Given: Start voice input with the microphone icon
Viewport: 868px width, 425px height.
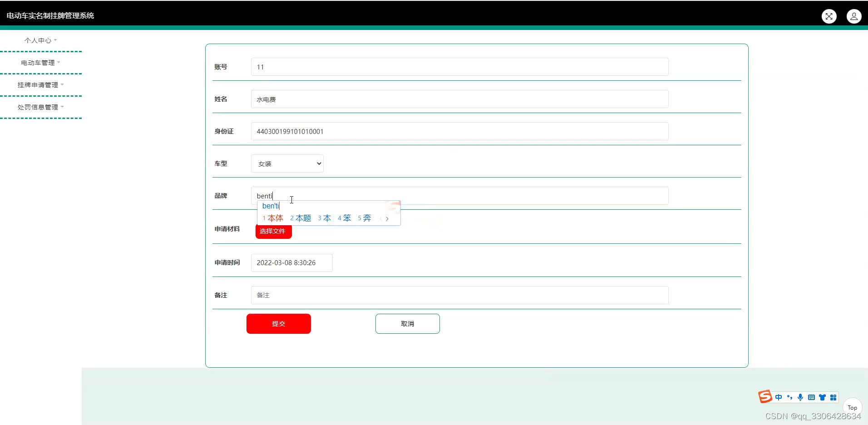Looking at the screenshot, I should coord(800,397).
